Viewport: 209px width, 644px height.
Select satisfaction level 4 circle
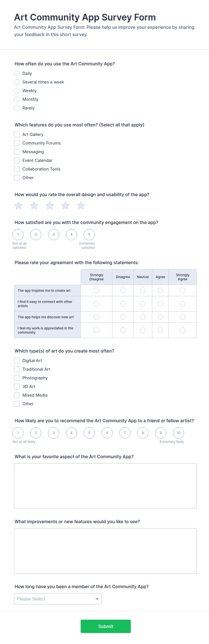(71, 235)
